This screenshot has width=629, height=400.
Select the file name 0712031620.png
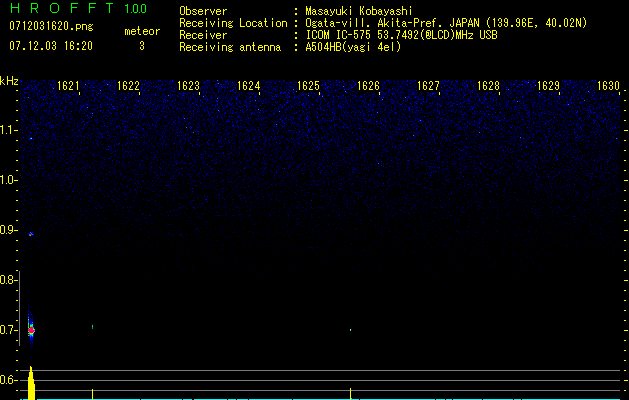point(51,26)
